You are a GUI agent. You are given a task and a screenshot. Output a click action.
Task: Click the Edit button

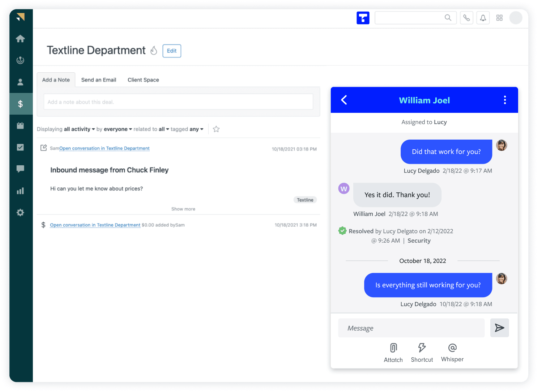coord(172,51)
